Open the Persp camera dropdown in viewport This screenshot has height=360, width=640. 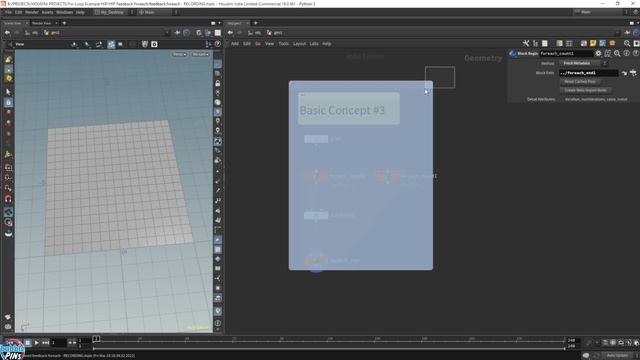tap(179, 54)
